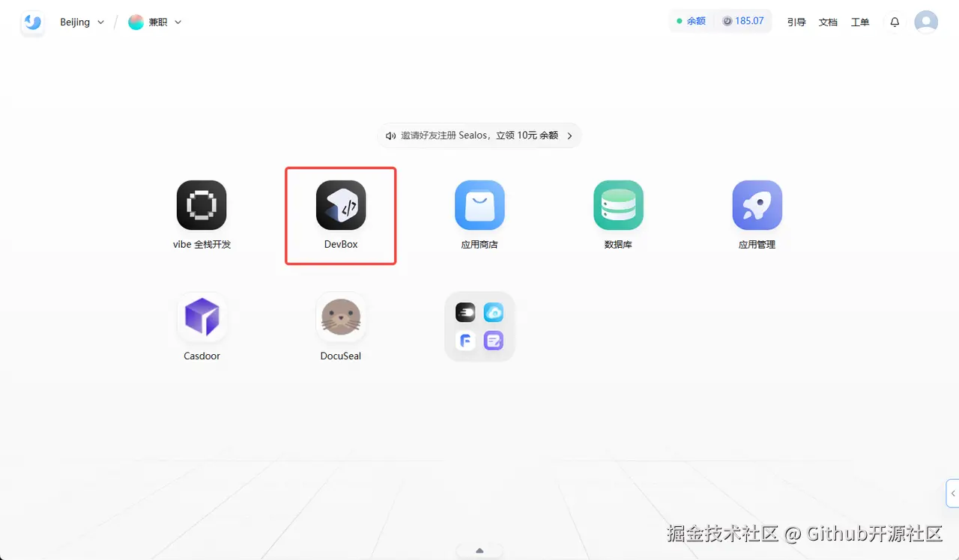Screen dimensions: 959x560
Task: Click the coin icon beside 185.07
Action: point(727,21)
